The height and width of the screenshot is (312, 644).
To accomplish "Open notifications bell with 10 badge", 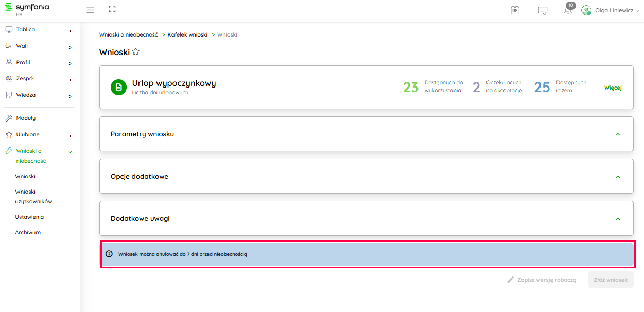I will click(x=568, y=10).
